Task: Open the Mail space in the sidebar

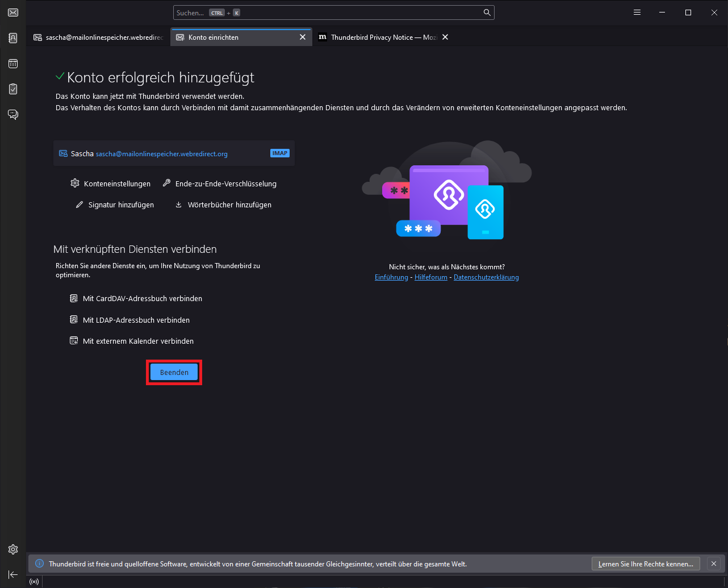Action: (x=12, y=12)
